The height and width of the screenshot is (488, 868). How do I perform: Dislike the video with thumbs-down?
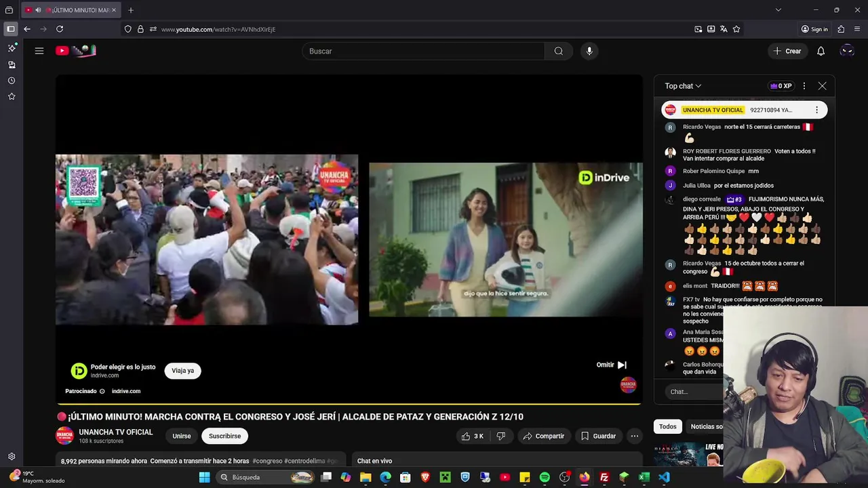[x=501, y=436]
